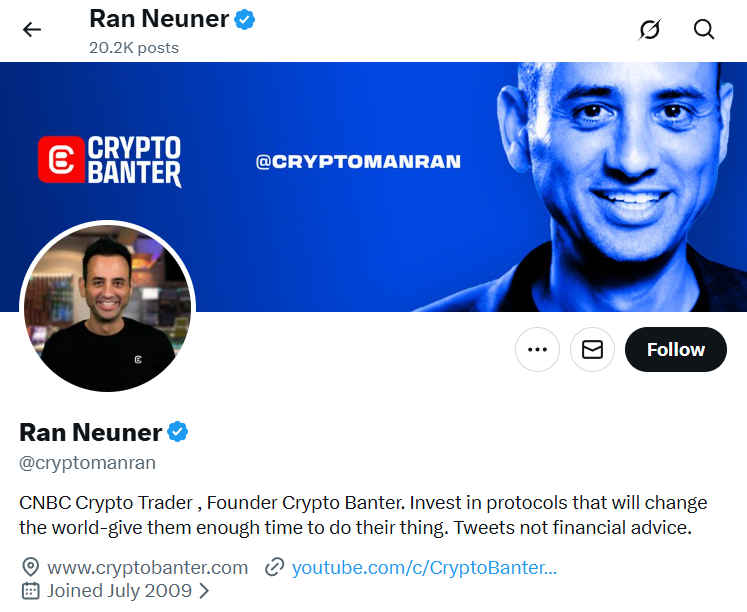Click the verified badge beside the top header name

244,19
